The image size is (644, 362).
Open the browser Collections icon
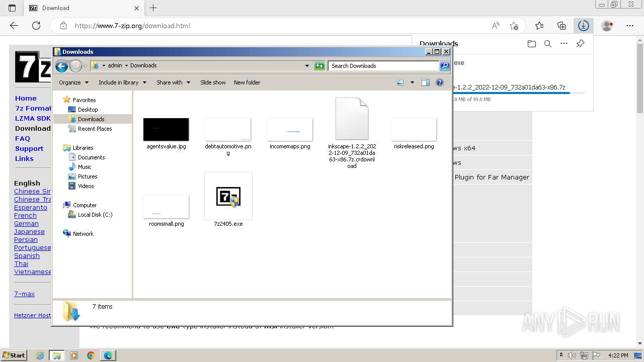pyautogui.click(x=561, y=26)
